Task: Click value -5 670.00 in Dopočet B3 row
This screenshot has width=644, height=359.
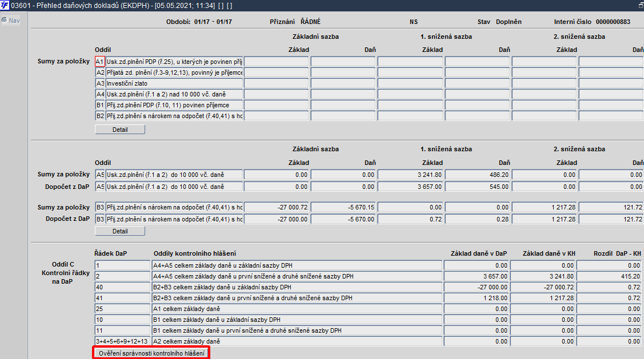Action: point(343,219)
